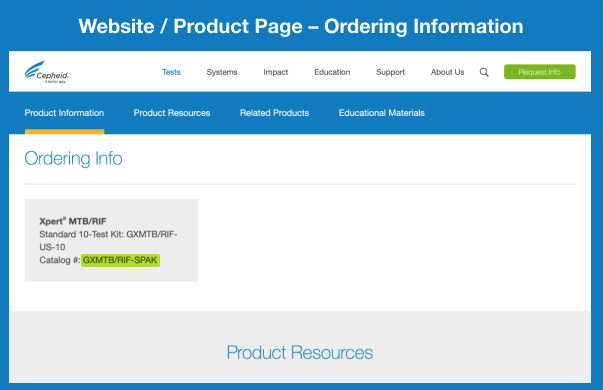The image size is (604, 390).
Task: Open the Education menu
Action: click(x=332, y=72)
